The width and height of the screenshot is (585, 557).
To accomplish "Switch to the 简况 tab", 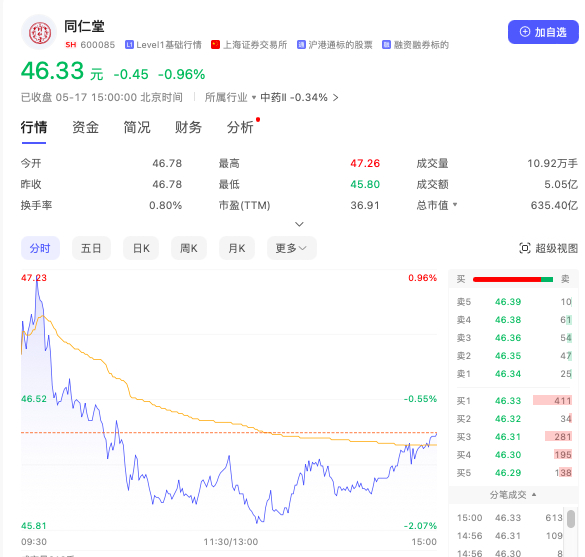I will click(x=137, y=128).
